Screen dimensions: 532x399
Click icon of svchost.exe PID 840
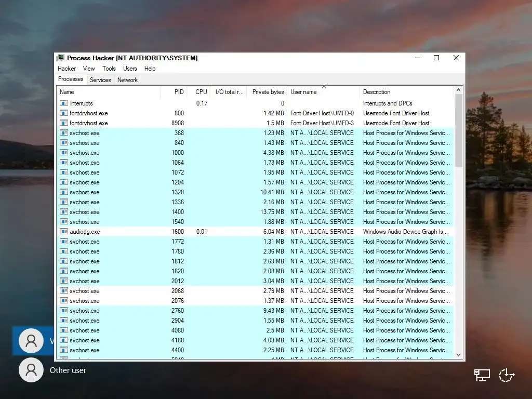click(64, 142)
